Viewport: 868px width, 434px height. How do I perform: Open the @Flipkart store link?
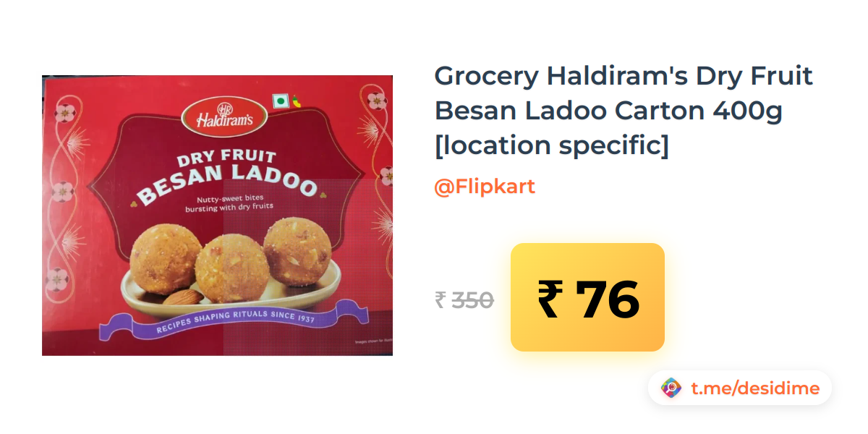(485, 187)
